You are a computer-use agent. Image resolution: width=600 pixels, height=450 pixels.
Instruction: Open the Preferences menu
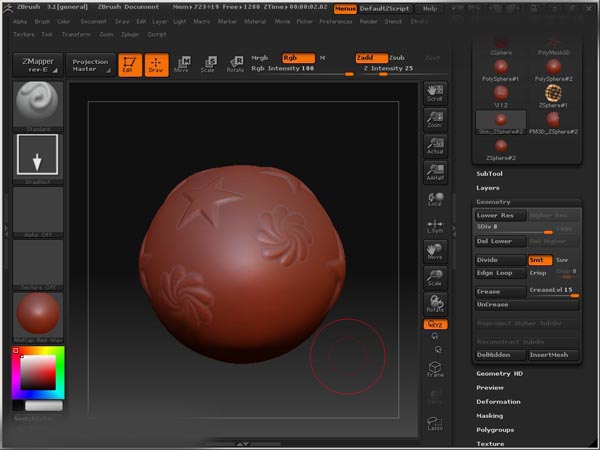tap(335, 20)
